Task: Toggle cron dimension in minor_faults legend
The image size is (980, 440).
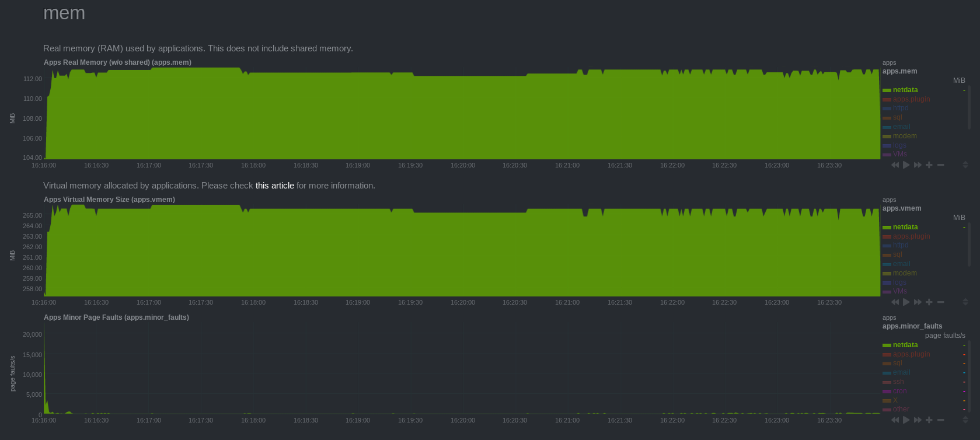Action: 899,391
